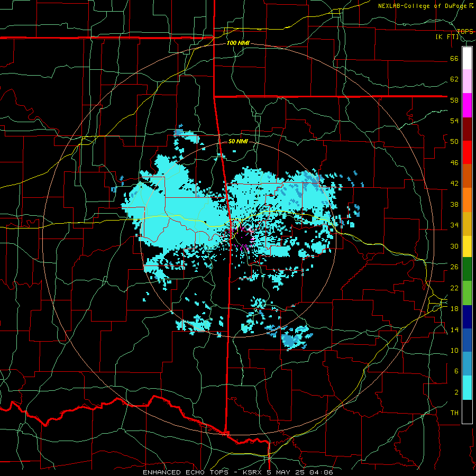Click the bright red legend swatch
The height and width of the screenshot is (476, 476).
coord(467,152)
